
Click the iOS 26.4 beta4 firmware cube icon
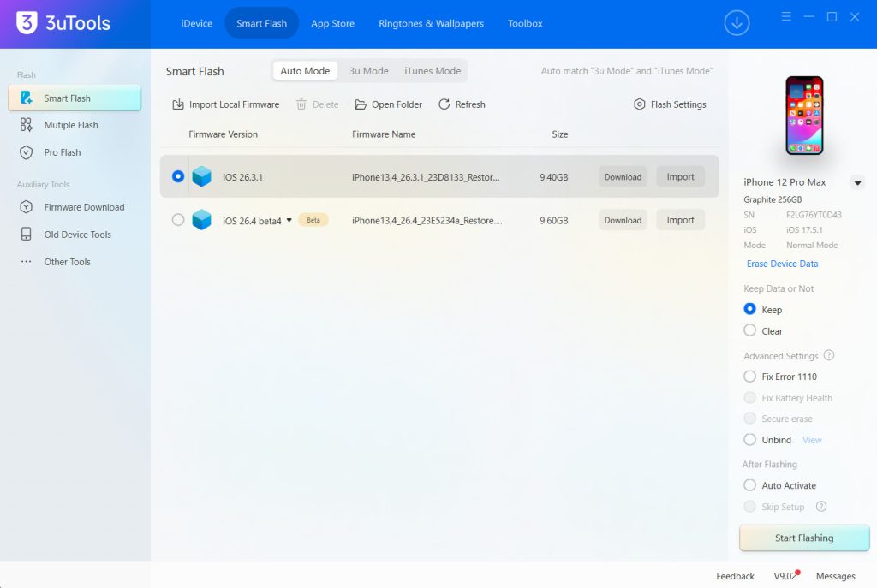(x=202, y=220)
